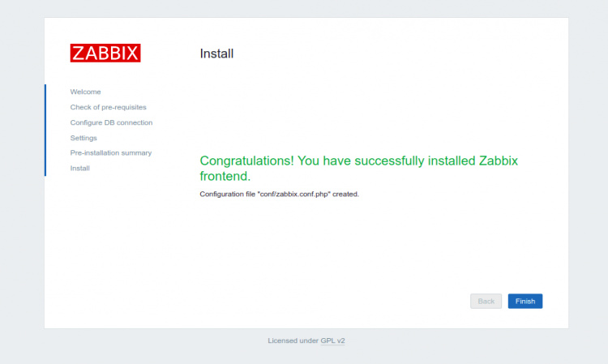Image resolution: width=608 pixels, height=364 pixels.
Task: Click the "Licensed under" footer text
Action: [293, 341]
